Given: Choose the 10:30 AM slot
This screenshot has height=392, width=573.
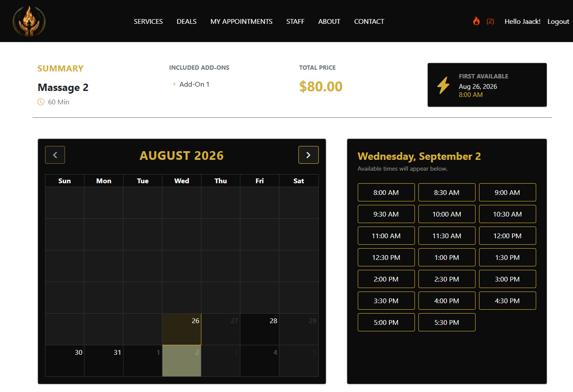Looking at the screenshot, I should [508, 214].
